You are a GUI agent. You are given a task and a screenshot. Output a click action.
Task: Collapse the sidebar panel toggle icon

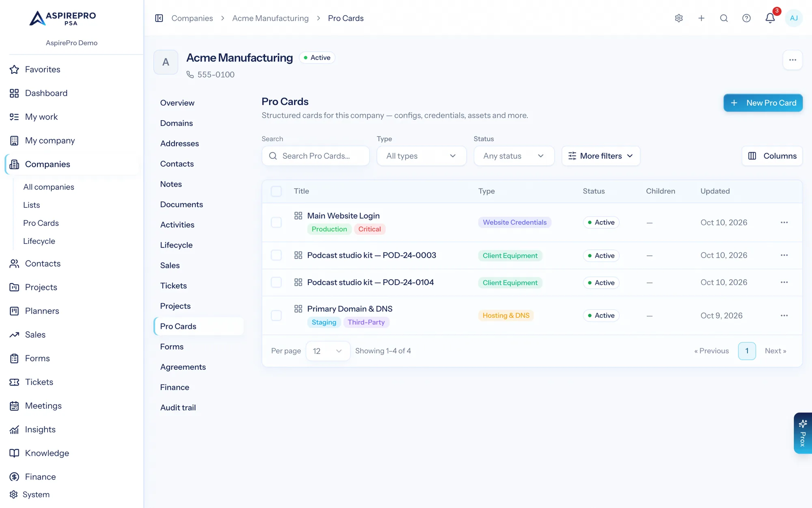point(159,18)
